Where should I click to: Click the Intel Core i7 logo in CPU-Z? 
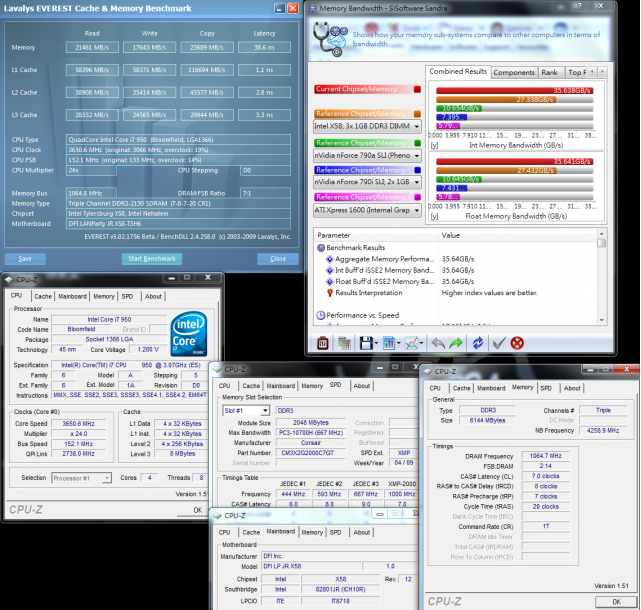click(x=188, y=334)
